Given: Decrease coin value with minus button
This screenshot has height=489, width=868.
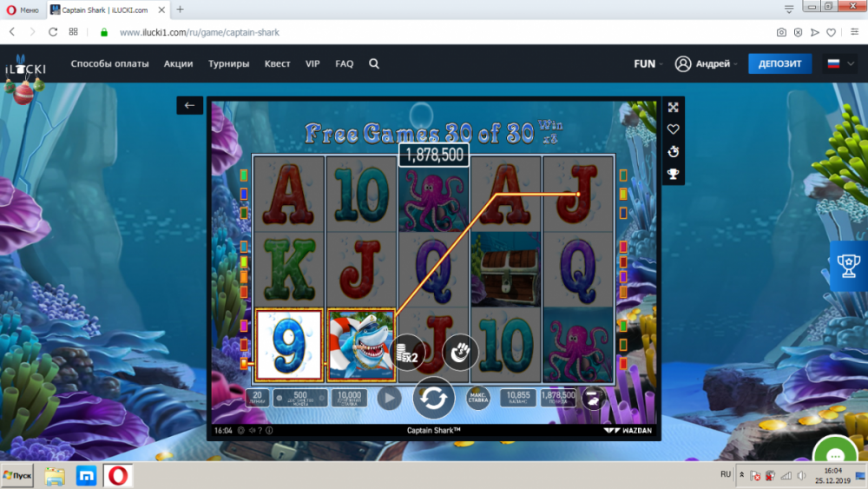Looking at the screenshot, I should [x=279, y=398].
